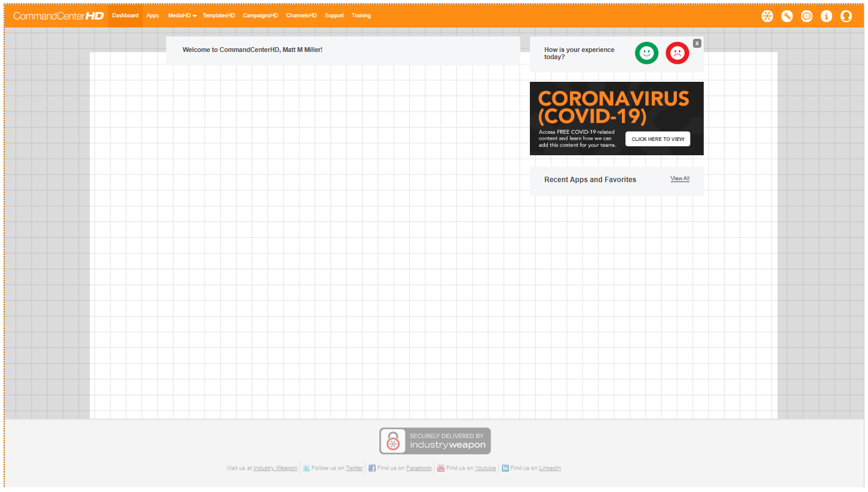
Task: Open the TemplatesHD menu item
Action: coord(219,16)
